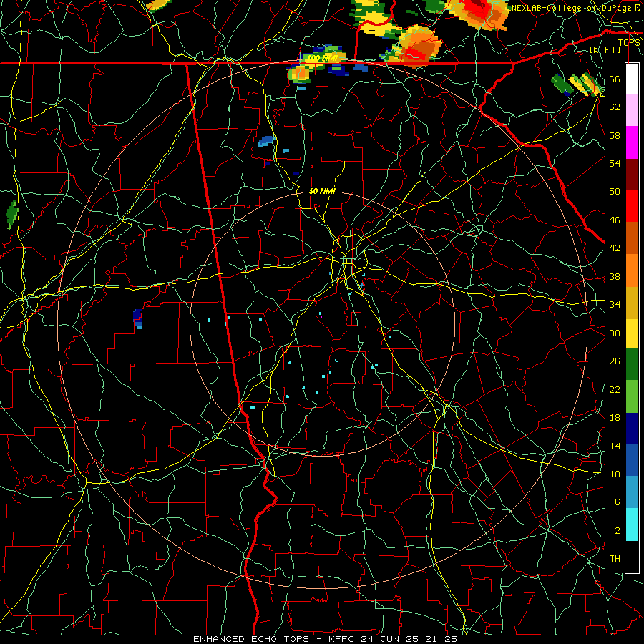The image size is (644, 644).
Task: Click the magenta legend swatch
Action: click(x=632, y=142)
